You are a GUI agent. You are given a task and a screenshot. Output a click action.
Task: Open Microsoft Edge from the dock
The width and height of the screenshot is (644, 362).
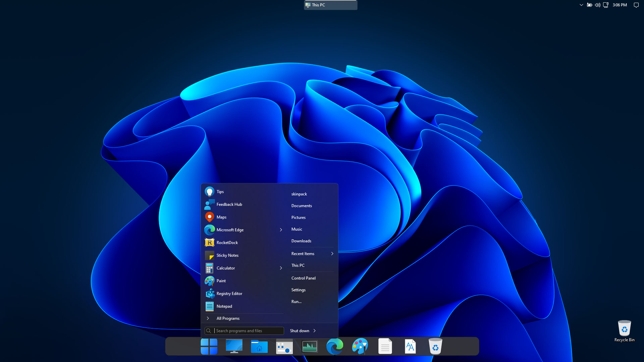point(335,346)
